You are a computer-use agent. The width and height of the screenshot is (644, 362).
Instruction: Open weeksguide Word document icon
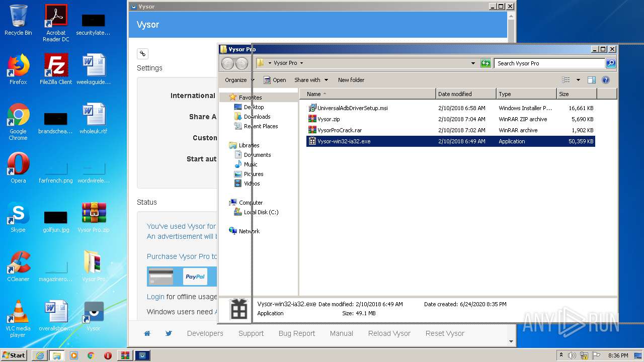coord(94,69)
